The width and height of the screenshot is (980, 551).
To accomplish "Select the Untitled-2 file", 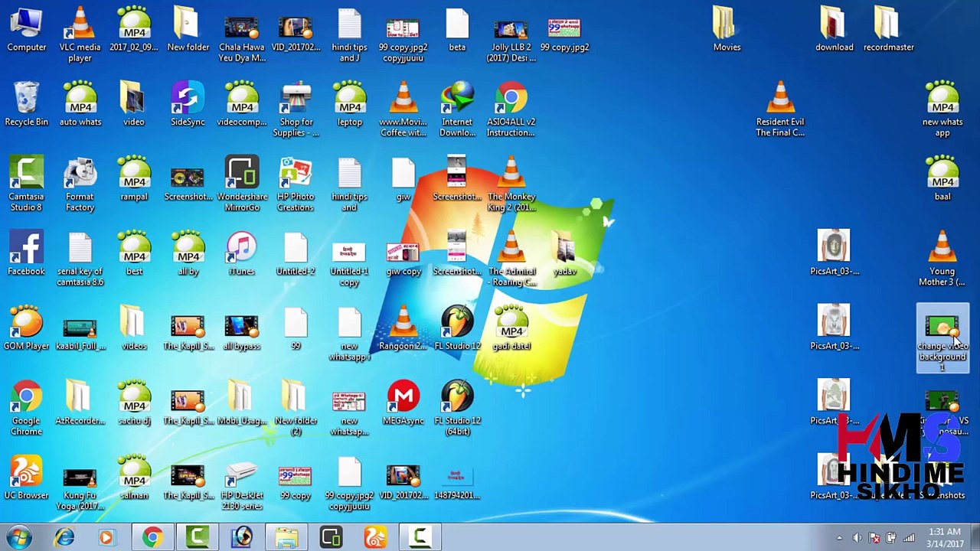I will [296, 253].
